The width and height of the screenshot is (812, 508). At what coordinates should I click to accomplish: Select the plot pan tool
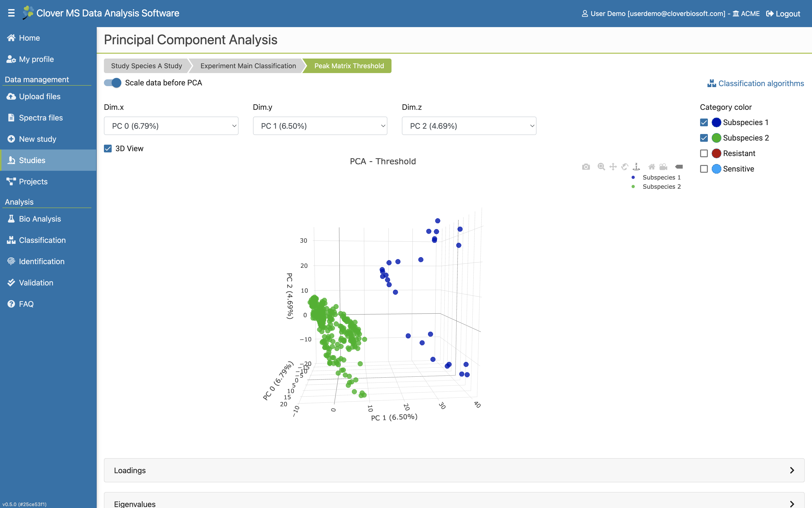click(x=613, y=167)
